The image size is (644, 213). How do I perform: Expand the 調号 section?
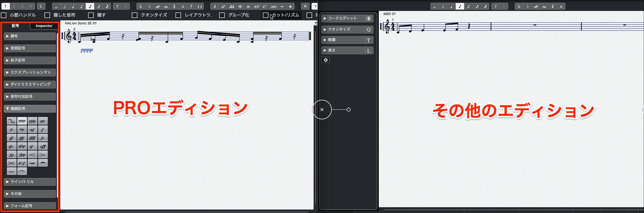pos(30,36)
